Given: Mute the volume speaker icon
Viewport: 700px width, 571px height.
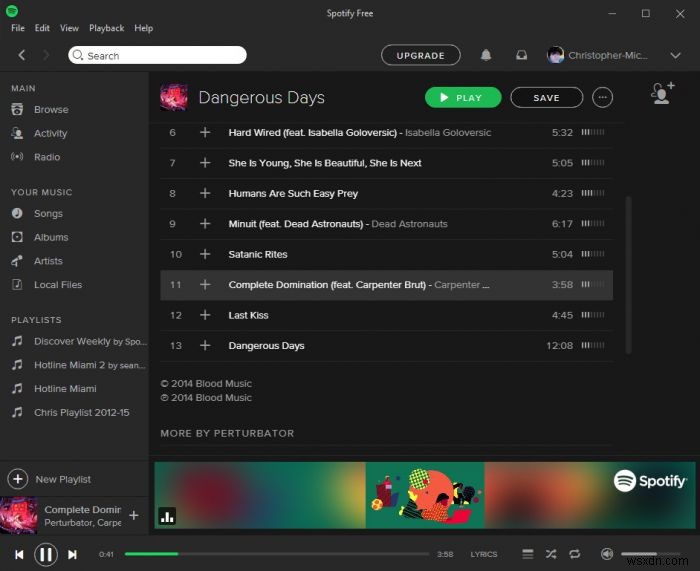Looking at the screenshot, I should (x=607, y=554).
